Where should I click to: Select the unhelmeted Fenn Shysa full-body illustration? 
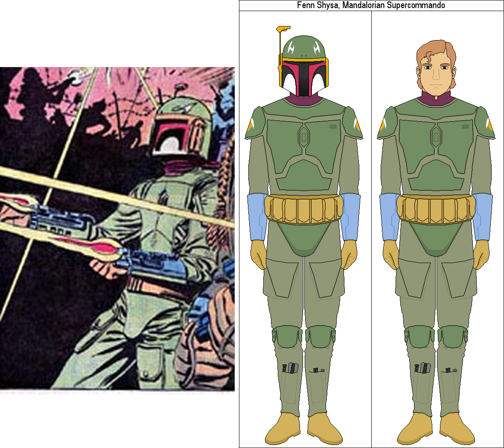tap(436, 242)
